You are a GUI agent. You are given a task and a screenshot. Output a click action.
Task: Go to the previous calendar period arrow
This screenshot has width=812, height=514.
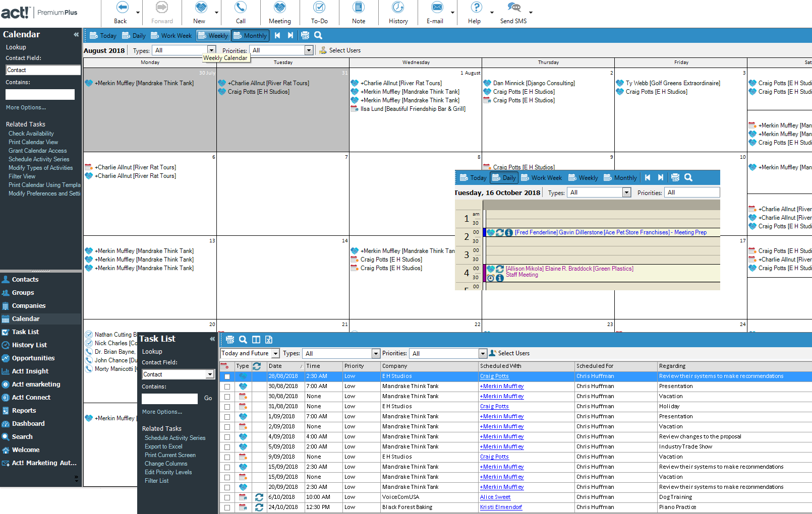click(277, 35)
